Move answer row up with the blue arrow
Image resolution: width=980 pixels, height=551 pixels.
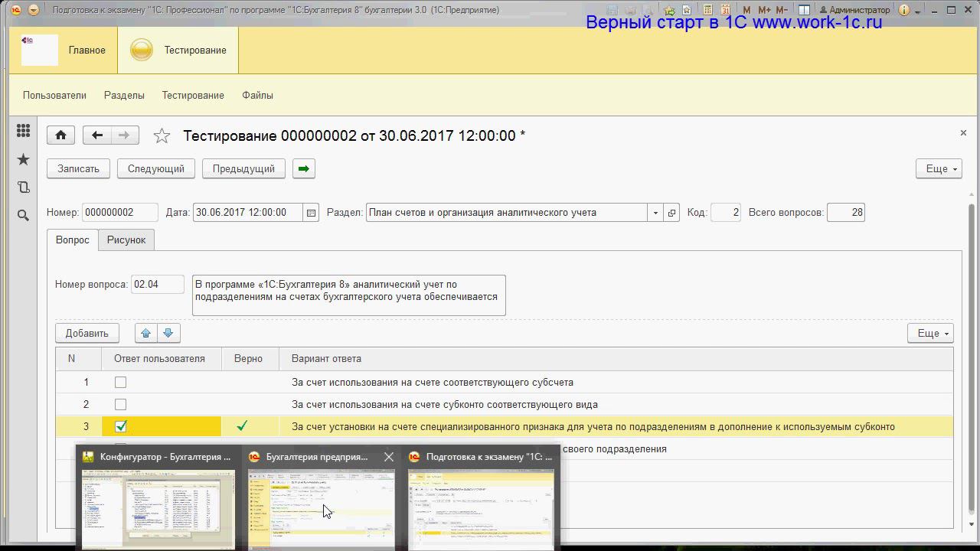click(x=145, y=333)
